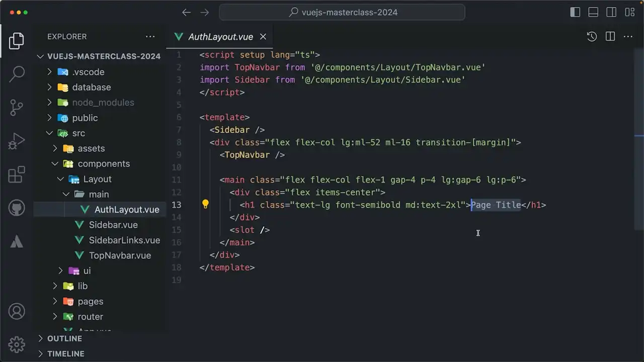Select AuthLayout.vue in the file tree
This screenshot has height=362, width=644.
coord(100,210)
